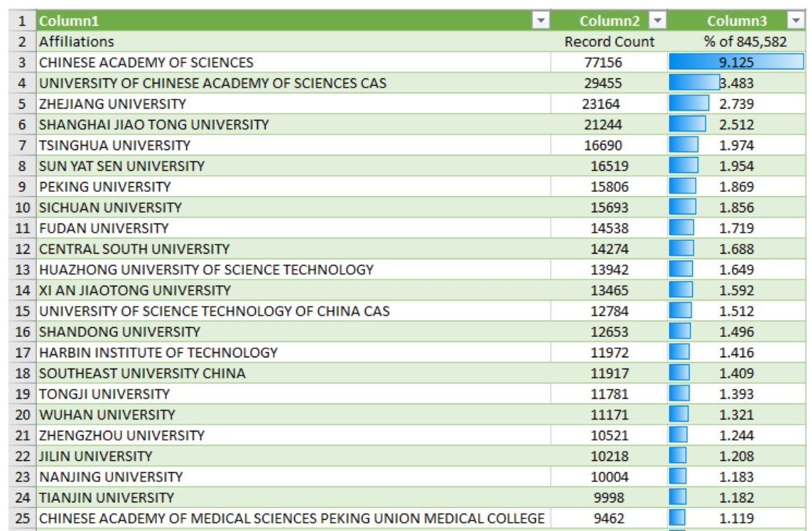Select the TONGJI UNIVERSITY cell
The image size is (812, 531).
[x=293, y=394]
